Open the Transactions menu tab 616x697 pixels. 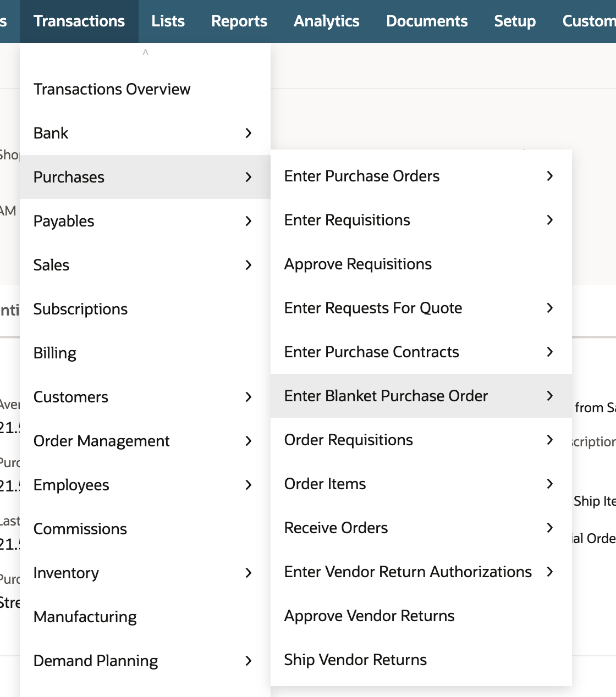coord(79,21)
